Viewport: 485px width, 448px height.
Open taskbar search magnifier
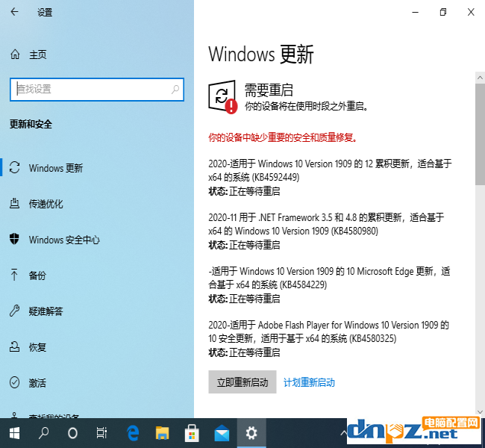pyautogui.click(x=43, y=433)
